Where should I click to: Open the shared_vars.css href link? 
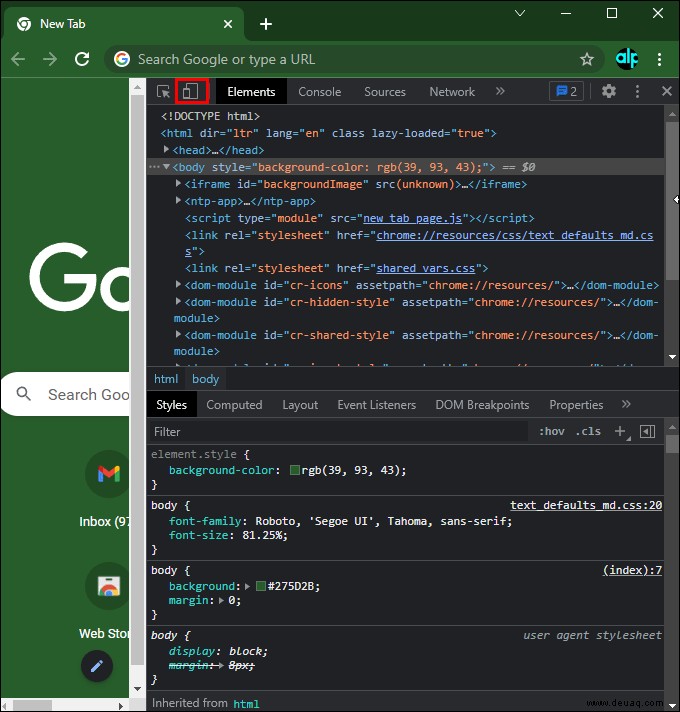point(425,268)
